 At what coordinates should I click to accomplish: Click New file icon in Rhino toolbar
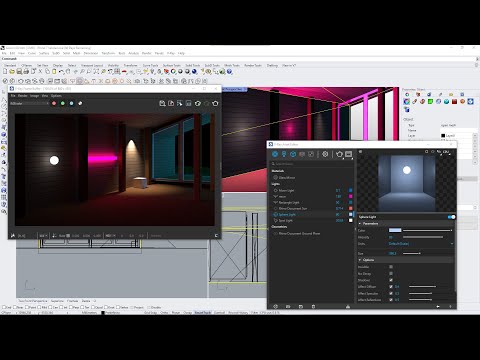click(x=5, y=71)
